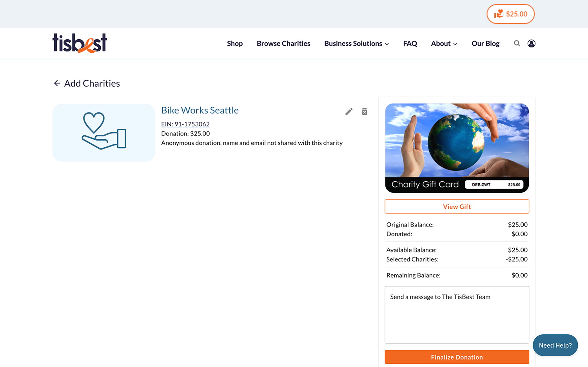
Task: Open the FAQ page
Action: 410,44
